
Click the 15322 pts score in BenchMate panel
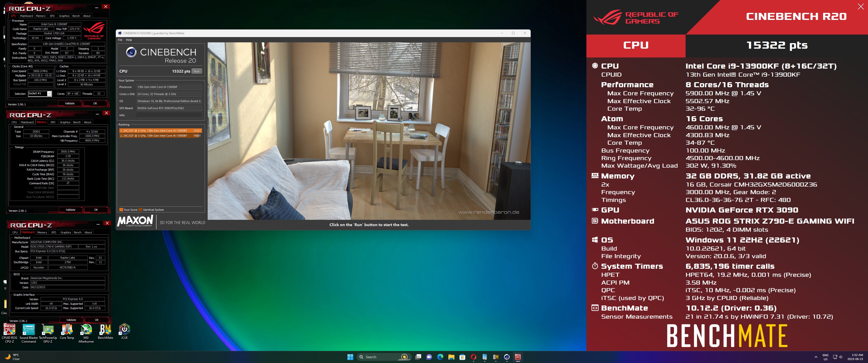pyautogui.click(x=777, y=45)
